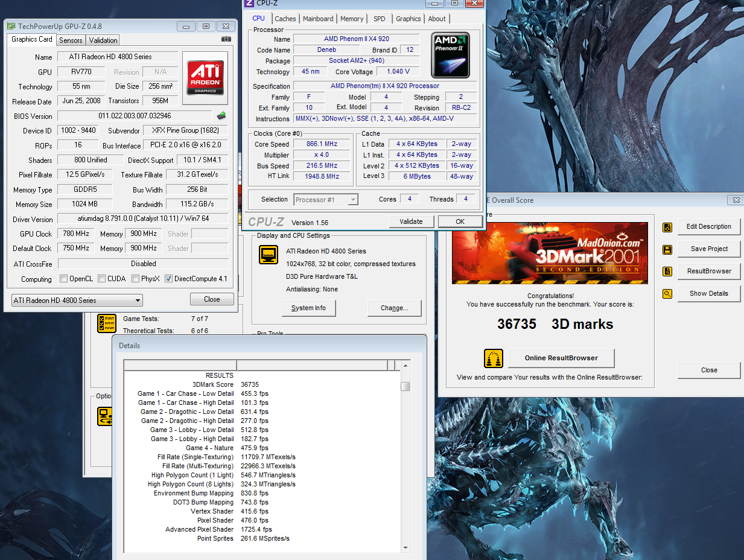Click the Bandwidth 115.2 GB/s field
This screenshot has width=744, height=560.
[197, 204]
